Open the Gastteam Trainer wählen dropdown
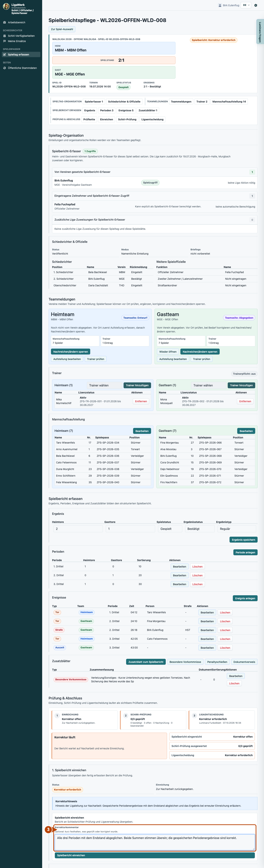This screenshot has width=264, height=868. click(209, 385)
